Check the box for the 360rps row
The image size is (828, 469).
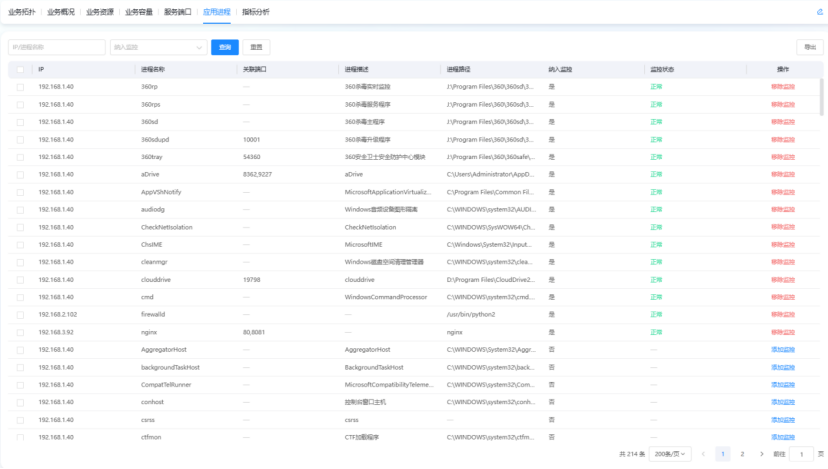20,105
